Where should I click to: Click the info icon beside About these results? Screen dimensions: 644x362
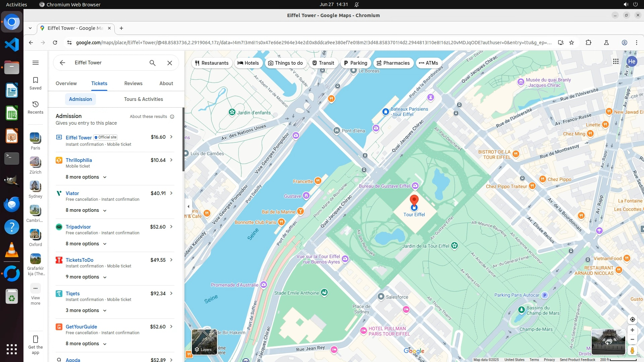(172, 117)
